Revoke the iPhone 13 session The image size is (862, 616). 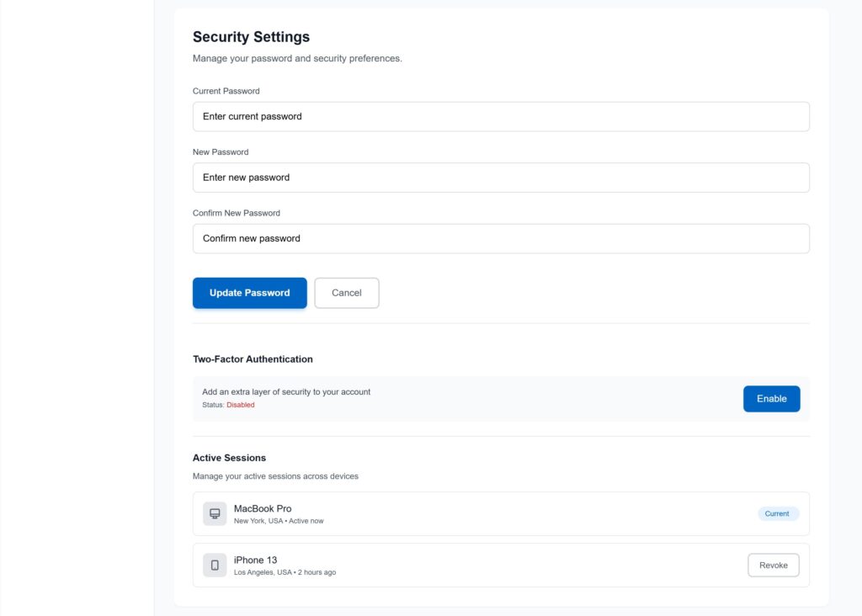point(773,566)
